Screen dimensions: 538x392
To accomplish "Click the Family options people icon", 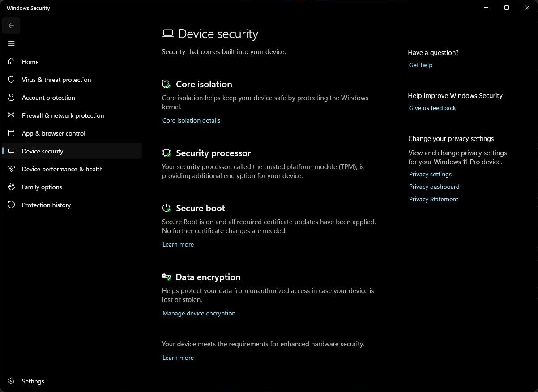I will 12,187.
